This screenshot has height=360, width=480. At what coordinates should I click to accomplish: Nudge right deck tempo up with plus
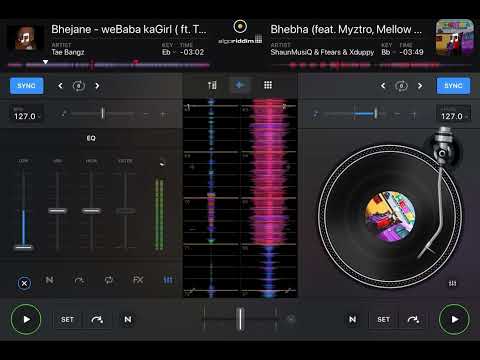click(413, 115)
